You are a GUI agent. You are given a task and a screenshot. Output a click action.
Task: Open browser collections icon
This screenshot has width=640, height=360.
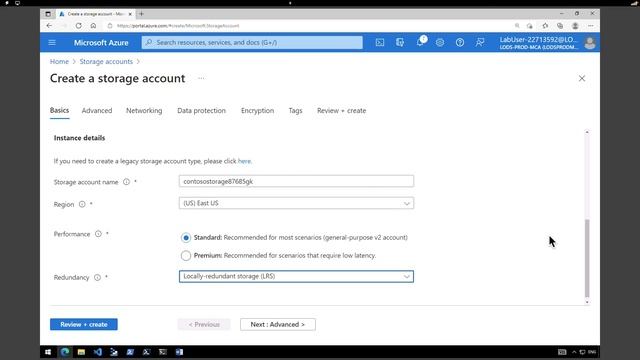click(x=560, y=26)
